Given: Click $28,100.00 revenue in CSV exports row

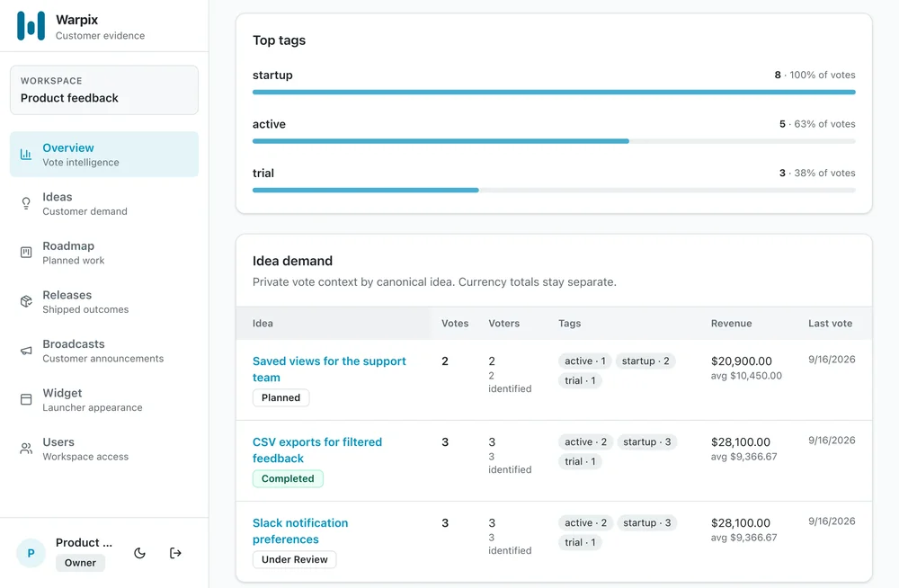Looking at the screenshot, I should pyautogui.click(x=740, y=441).
